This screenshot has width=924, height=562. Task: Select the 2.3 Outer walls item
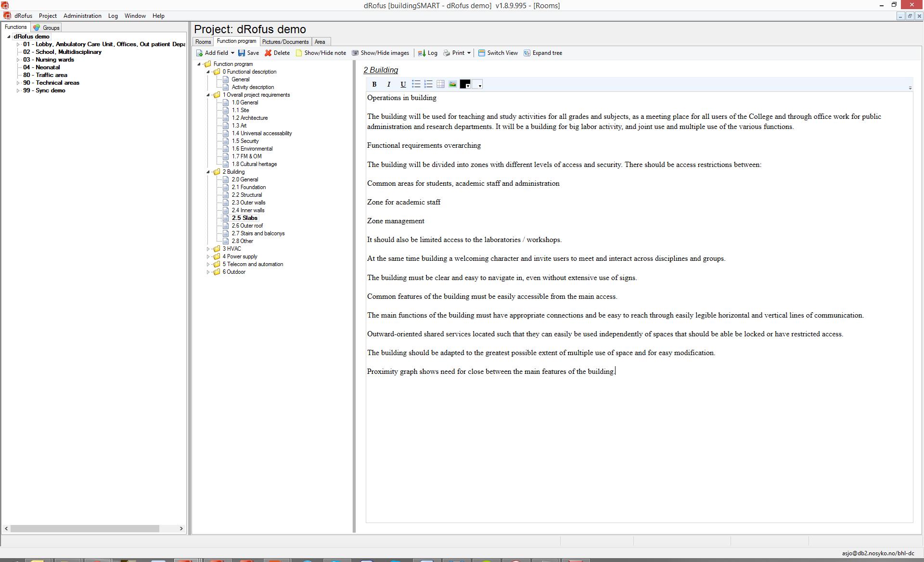248,203
